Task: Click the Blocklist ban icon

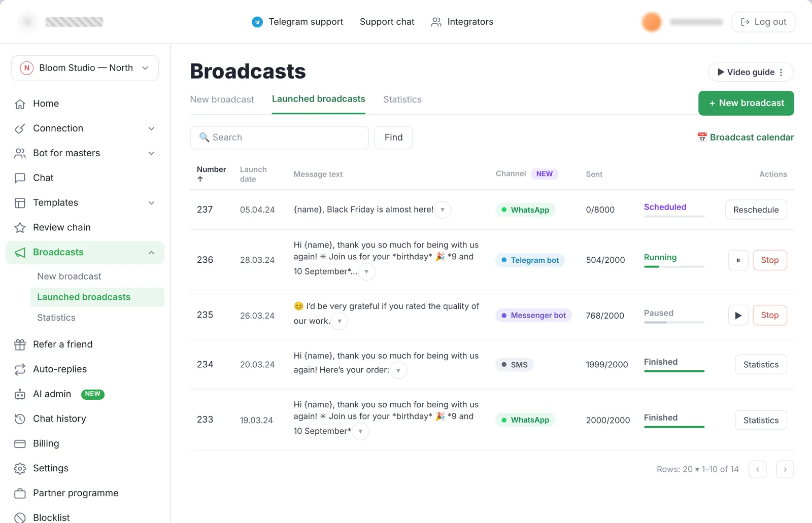Action: click(20, 518)
